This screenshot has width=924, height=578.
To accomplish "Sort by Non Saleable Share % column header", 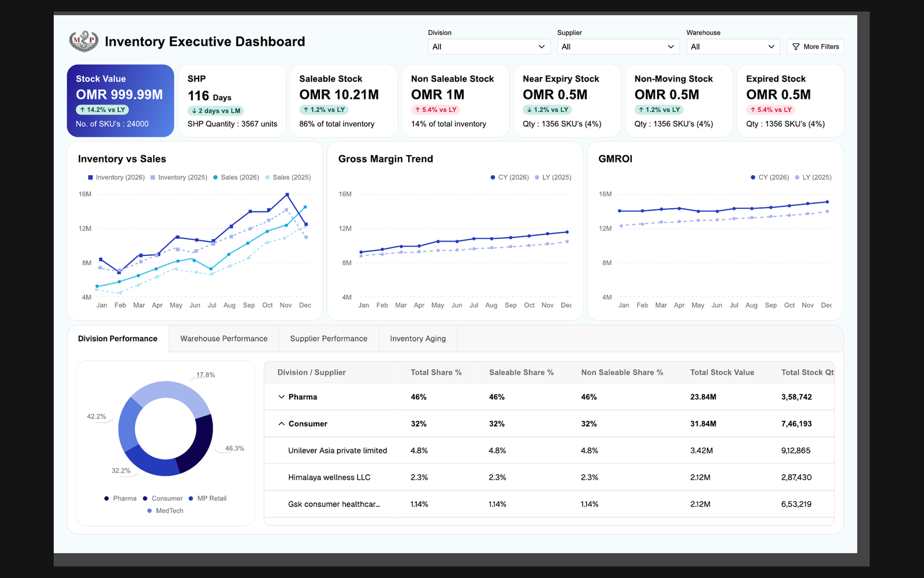I will coord(622,373).
